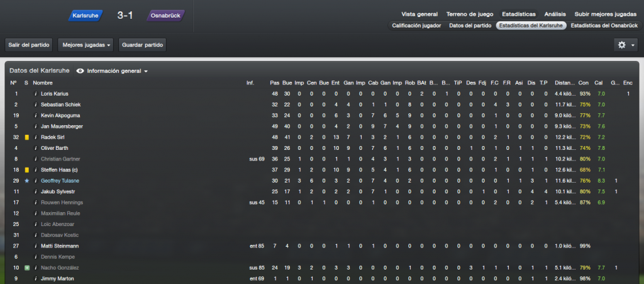Click Steffen Haas's yellow card icon

26,170
